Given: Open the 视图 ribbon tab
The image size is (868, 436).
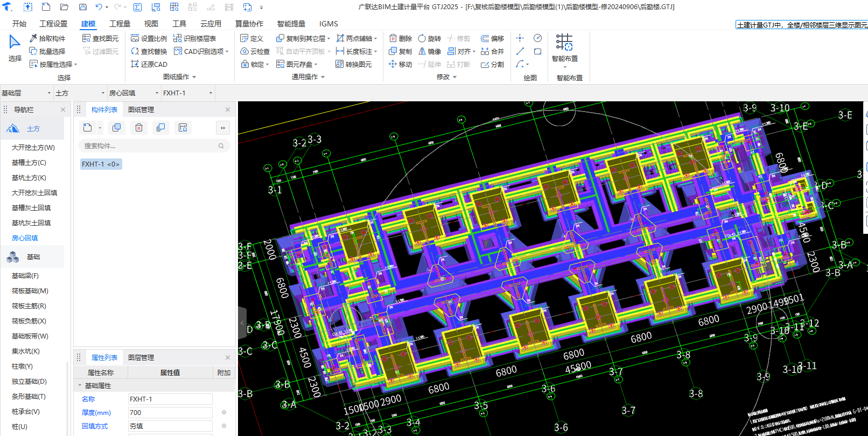Looking at the screenshot, I should click(151, 24).
